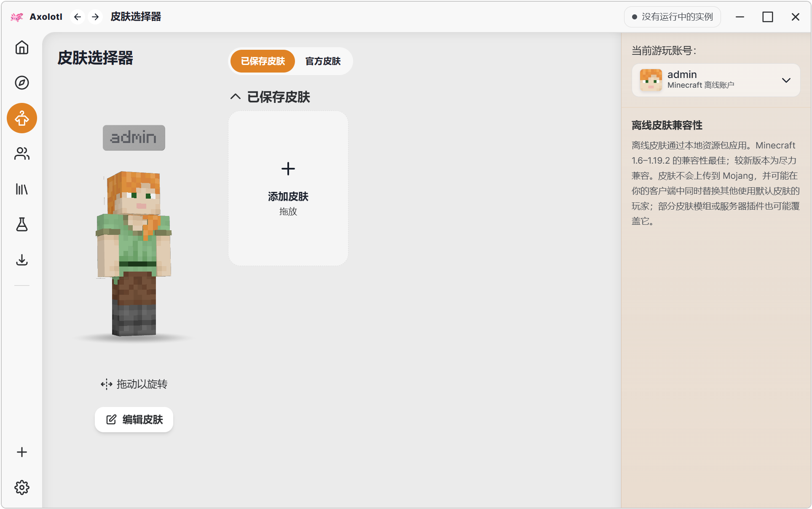Collapse the 已保存皮肤 section

(x=236, y=97)
